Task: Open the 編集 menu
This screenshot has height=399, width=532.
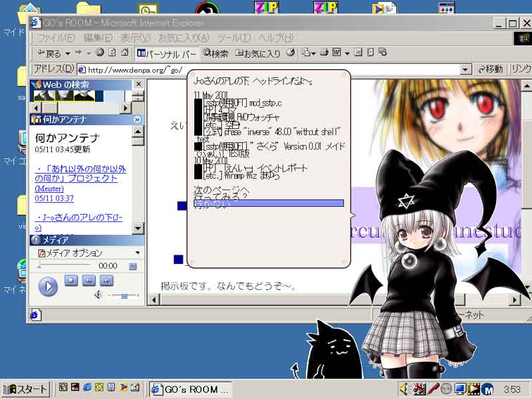Action: tap(98, 38)
